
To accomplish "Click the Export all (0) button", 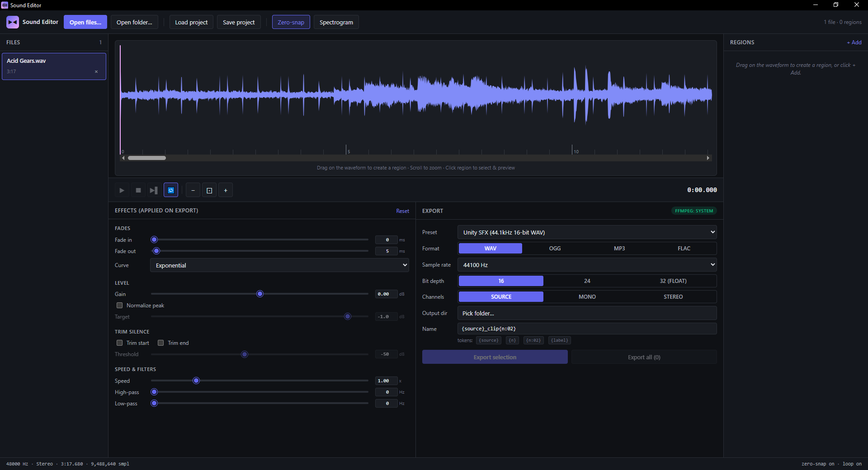I will (x=644, y=357).
